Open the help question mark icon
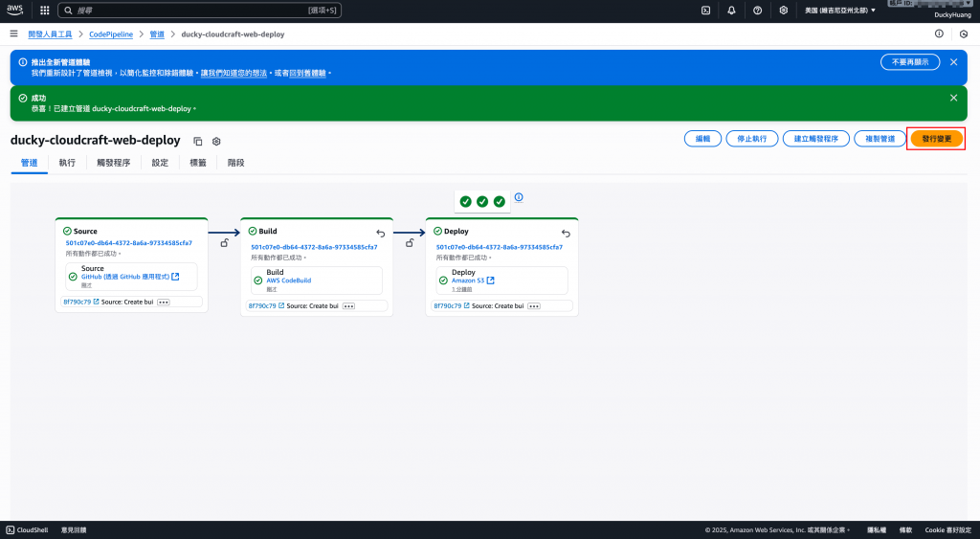The image size is (980, 539). (x=758, y=10)
